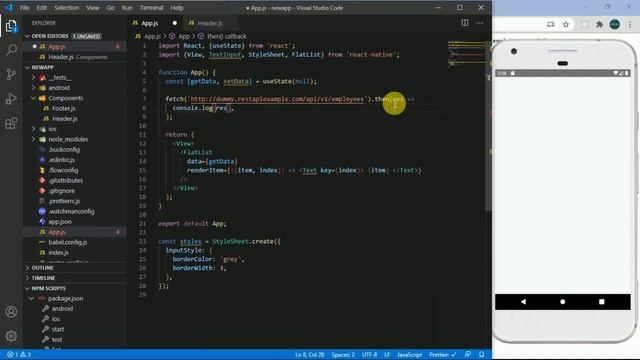Open Chrome three-dot menu
Viewport: 640px width, 360px height.
click(x=631, y=24)
